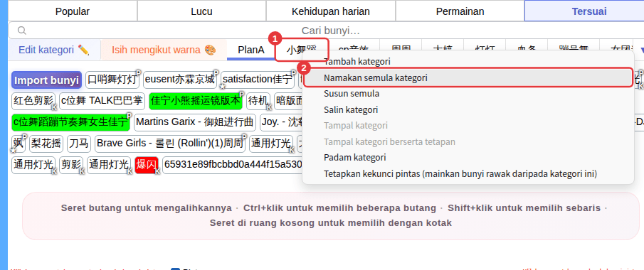Select the Permainan tab
644x270 pixels.
tap(460, 11)
